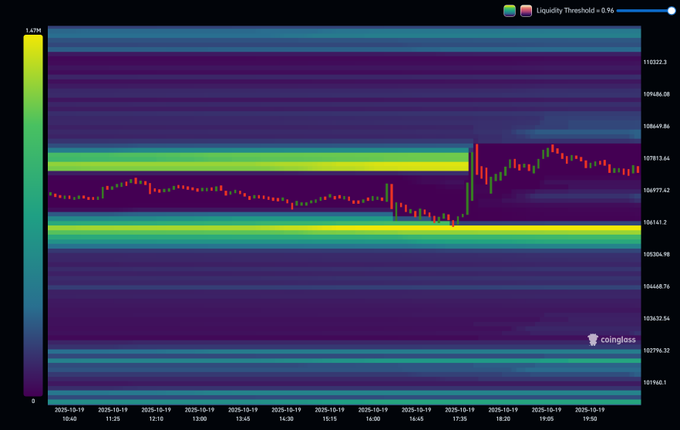
Task: Click the 107813.64 price axis label
Action: pos(657,158)
